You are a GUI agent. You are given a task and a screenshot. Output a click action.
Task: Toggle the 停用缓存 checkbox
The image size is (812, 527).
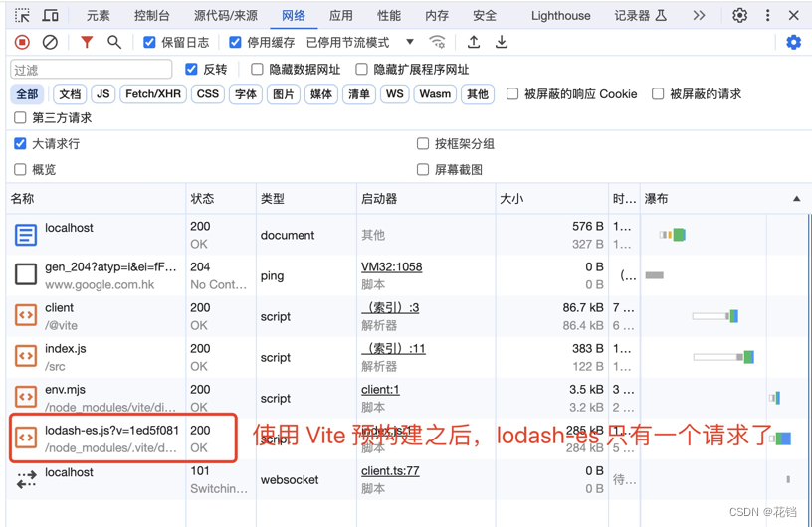pos(235,42)
